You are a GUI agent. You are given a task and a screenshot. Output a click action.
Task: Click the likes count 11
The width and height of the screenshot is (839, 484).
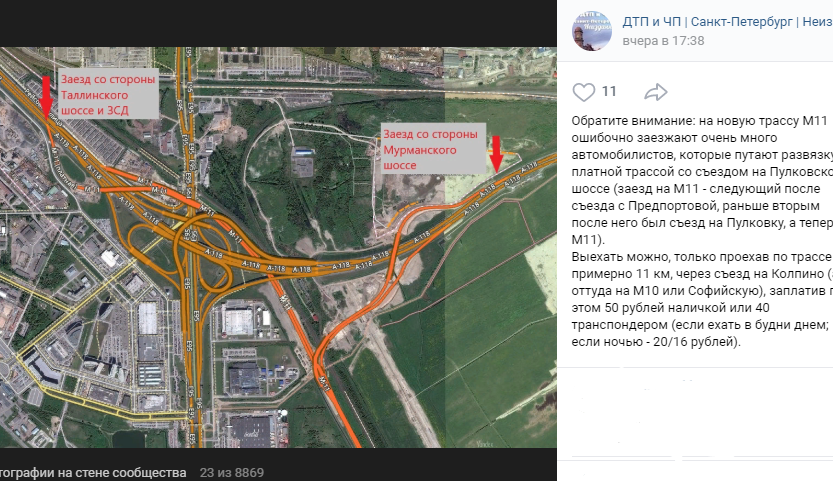(x=609, y=91)
